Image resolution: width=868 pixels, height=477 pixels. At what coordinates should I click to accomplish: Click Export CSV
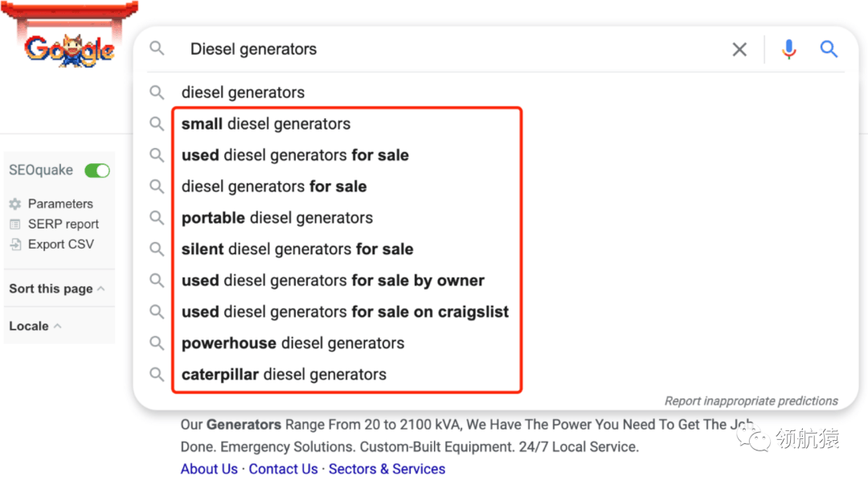[x=61, y=245]
